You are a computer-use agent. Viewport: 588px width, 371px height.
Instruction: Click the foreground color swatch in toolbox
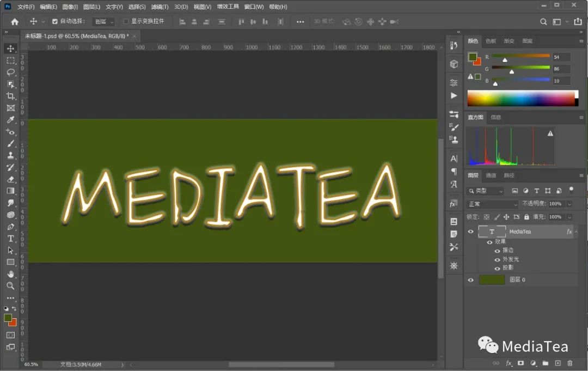(x=8, y=318)
